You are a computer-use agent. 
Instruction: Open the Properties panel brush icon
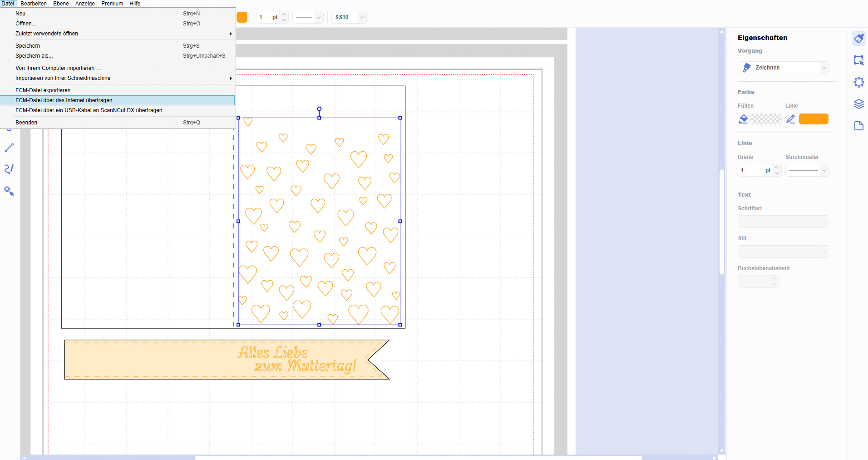coord(858,39)
